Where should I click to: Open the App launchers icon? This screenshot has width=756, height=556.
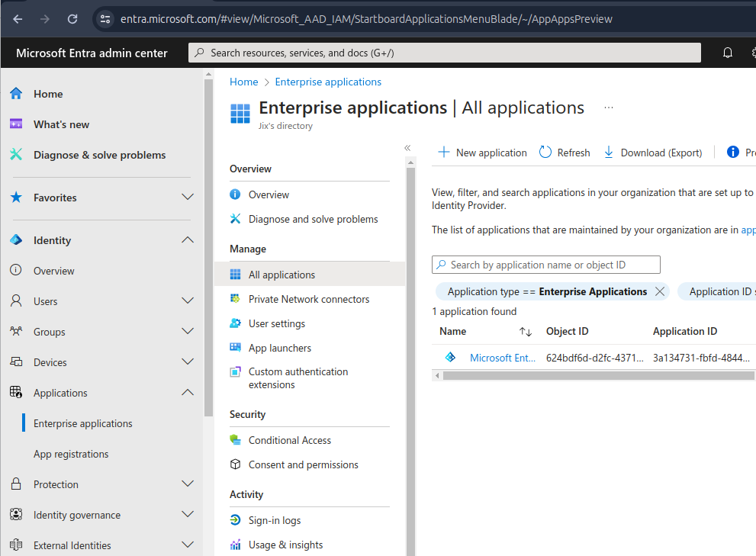click(x=235, y=347)
